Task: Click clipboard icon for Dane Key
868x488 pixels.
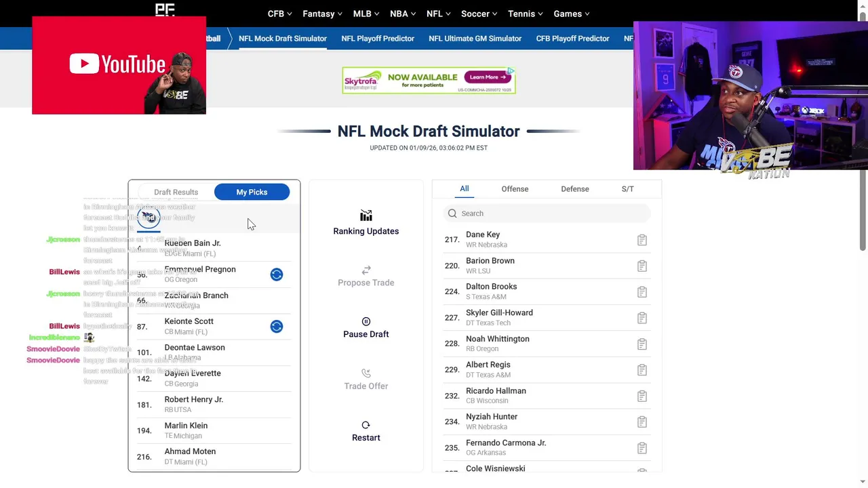Action: (642, 240)
